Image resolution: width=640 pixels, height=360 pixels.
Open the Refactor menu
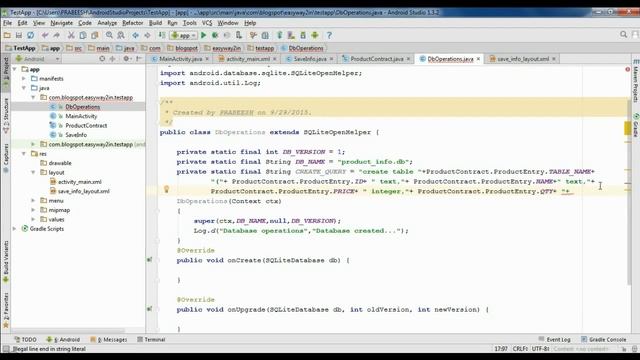(x=133, y=23)
